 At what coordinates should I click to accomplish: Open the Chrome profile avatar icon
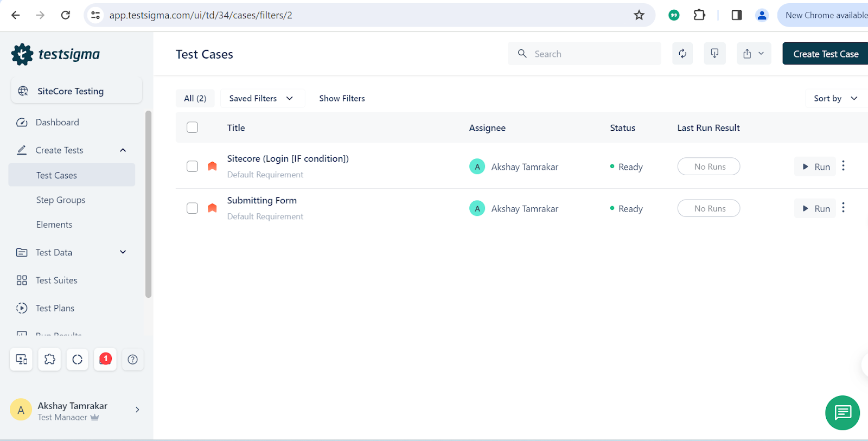[762, 15]
